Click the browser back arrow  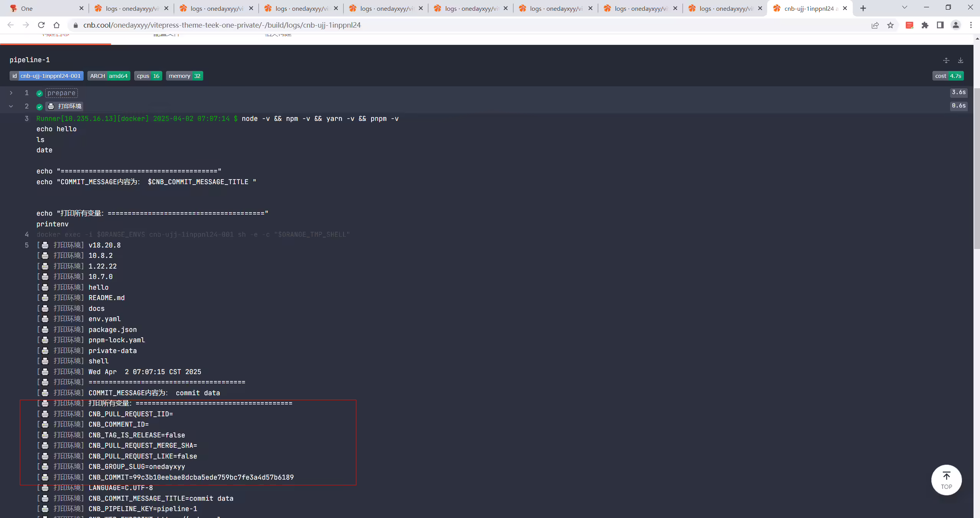tap(10, 25)
